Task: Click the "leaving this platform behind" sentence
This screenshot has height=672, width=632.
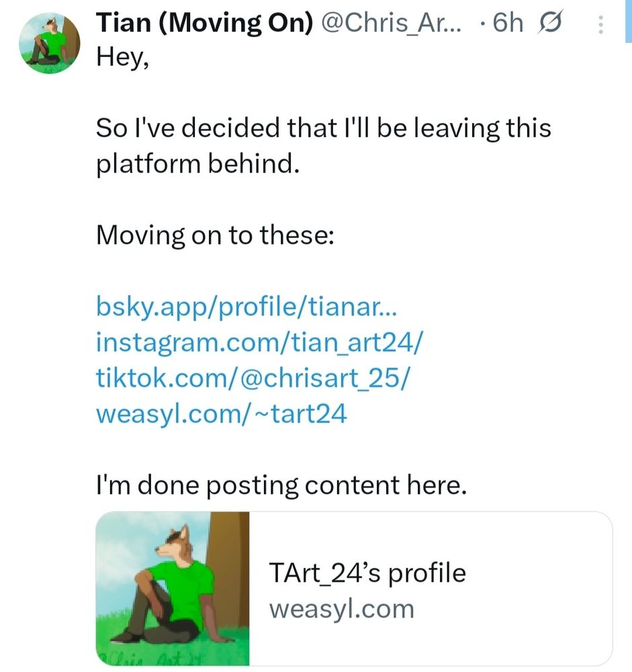Action: pos(323,144)
